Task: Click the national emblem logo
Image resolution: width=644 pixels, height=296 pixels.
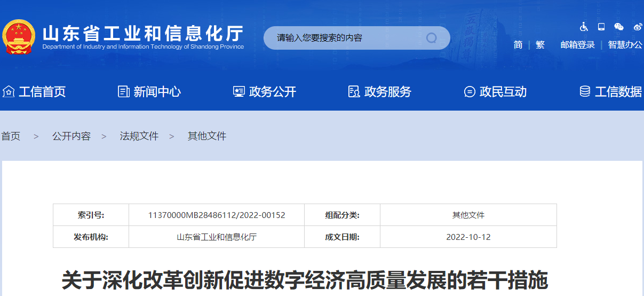Action: [x=19, y=36]
